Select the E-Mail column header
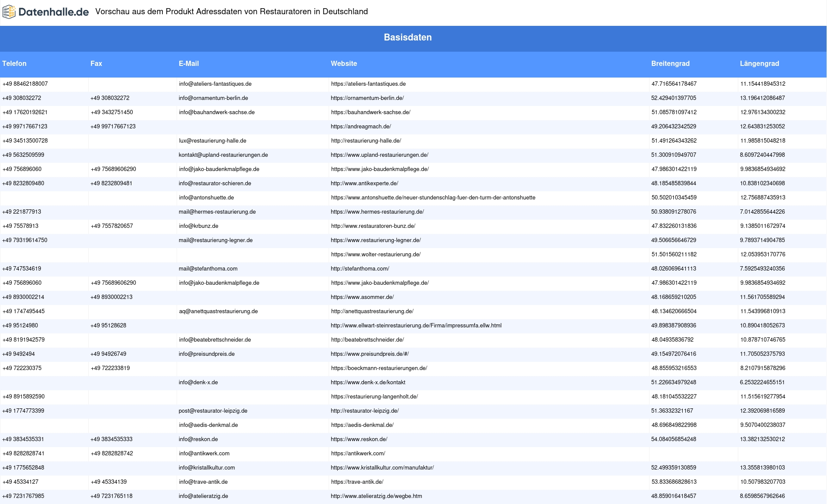This screenshot has width=827, height=504. coord(189,63)
